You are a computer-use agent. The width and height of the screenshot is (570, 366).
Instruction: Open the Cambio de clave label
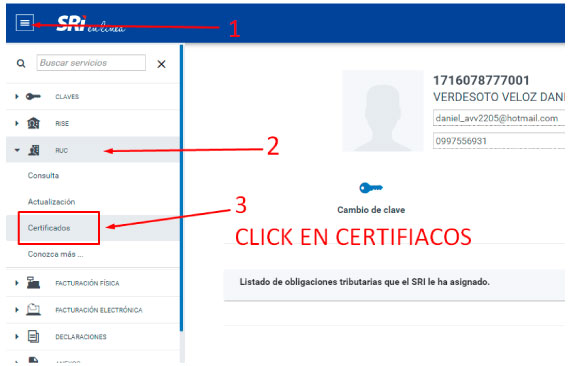pos(371,210)
